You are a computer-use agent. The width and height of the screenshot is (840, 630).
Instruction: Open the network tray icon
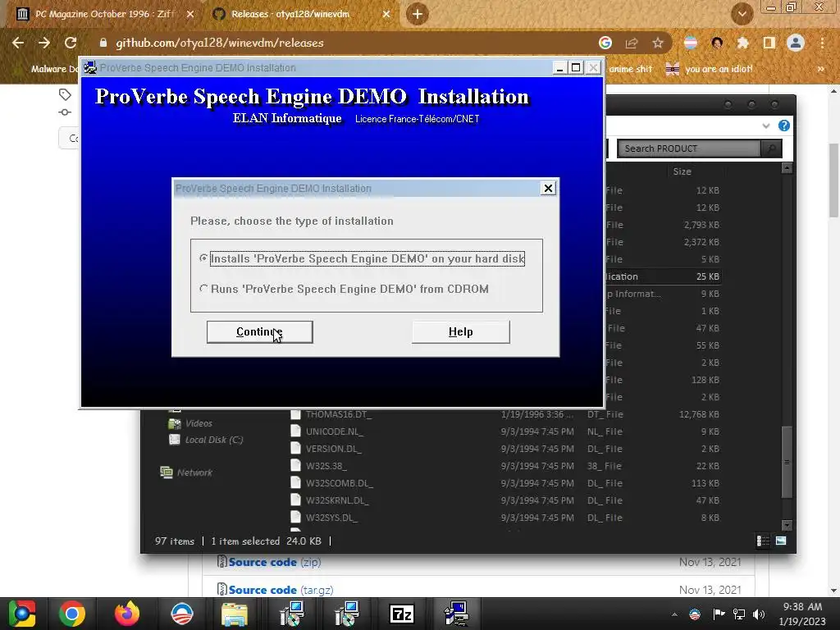click(739, 614)
